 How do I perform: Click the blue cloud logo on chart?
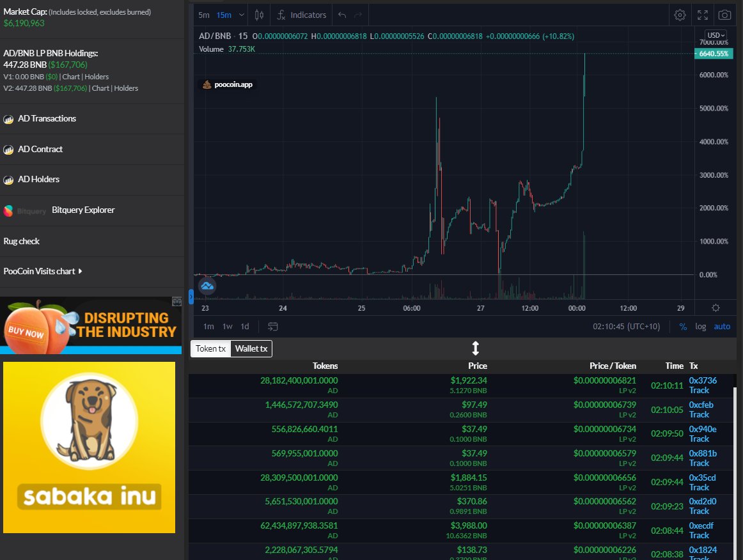coord(207,286)
